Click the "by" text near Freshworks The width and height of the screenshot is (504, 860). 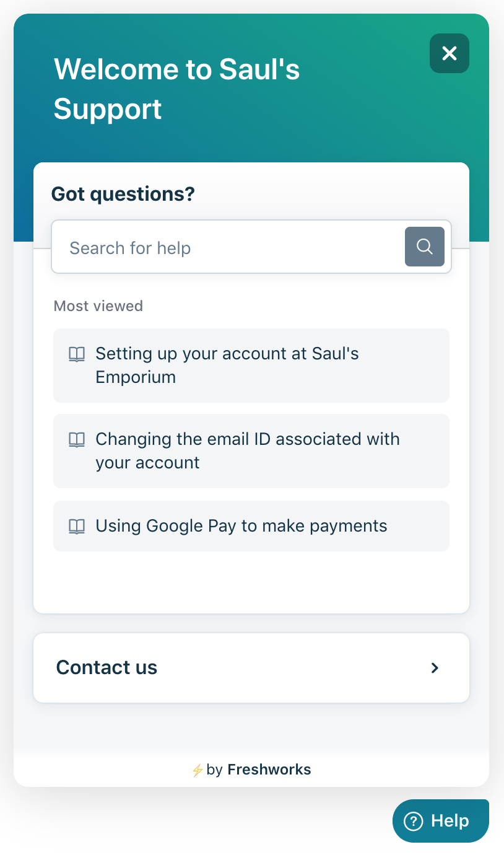tap(214, 770)
